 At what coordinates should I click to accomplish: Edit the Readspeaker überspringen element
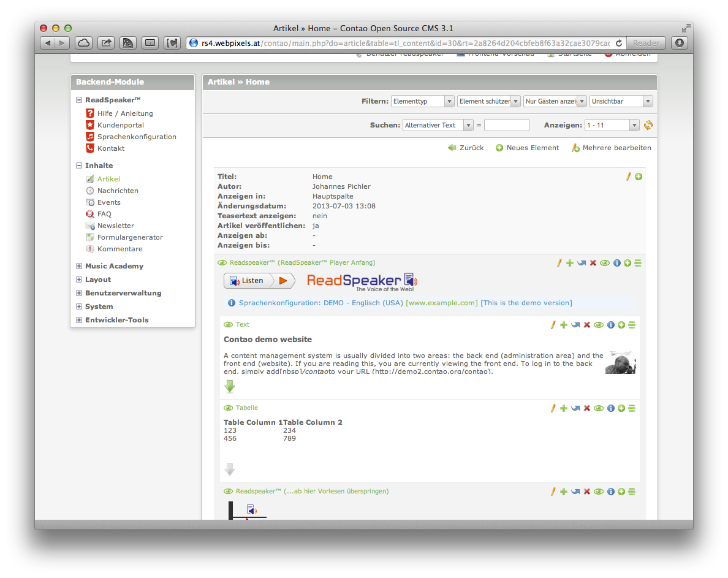pyautogui.click(x=553, y=492)
